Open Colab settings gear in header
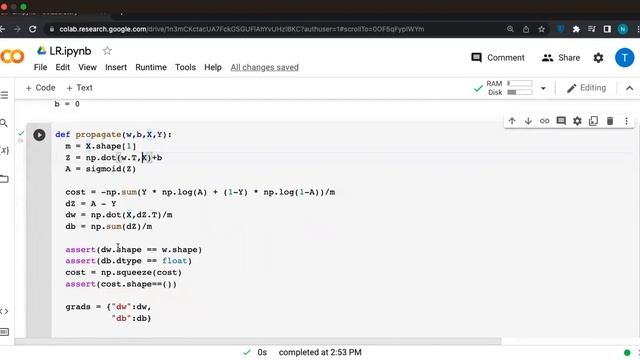Screen dimensions: 640x360 [x=598, y=58]
